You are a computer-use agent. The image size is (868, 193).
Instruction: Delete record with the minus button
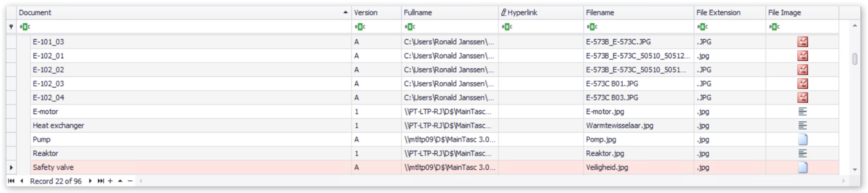point(130,181)
